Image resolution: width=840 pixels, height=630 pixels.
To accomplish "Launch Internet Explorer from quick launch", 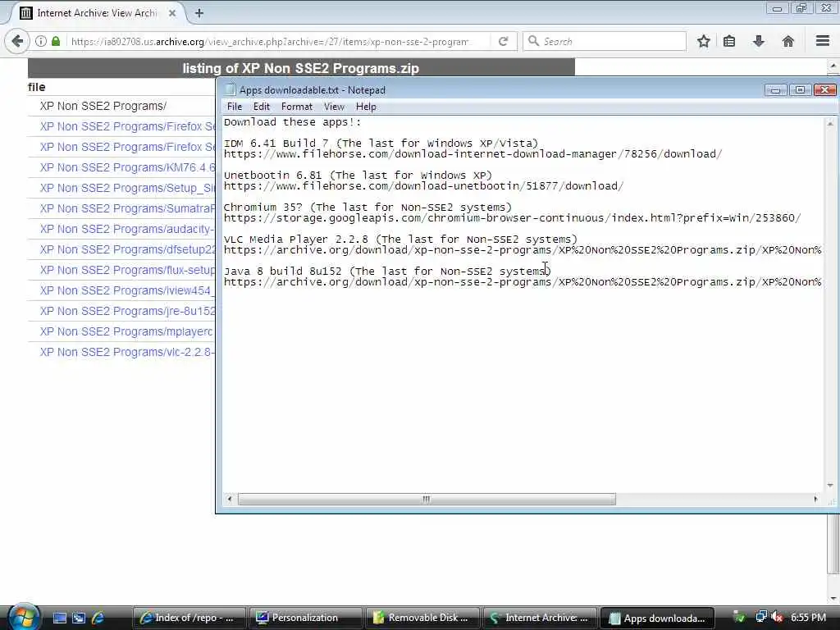I will point(98,618).
